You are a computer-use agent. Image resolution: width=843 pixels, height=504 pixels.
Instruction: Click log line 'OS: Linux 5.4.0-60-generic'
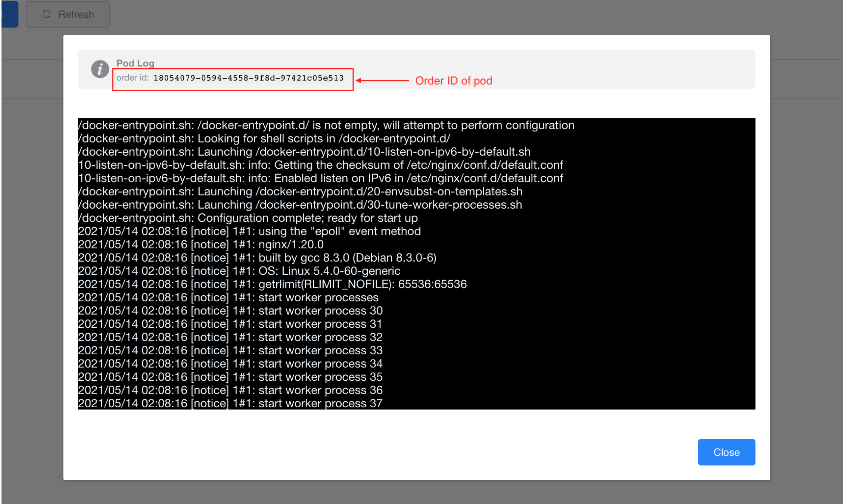[x=239, y=271]
